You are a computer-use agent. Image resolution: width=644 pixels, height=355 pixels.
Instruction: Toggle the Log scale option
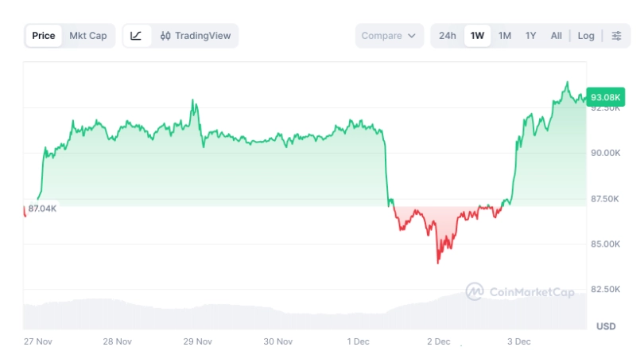(x=586, y=36)
